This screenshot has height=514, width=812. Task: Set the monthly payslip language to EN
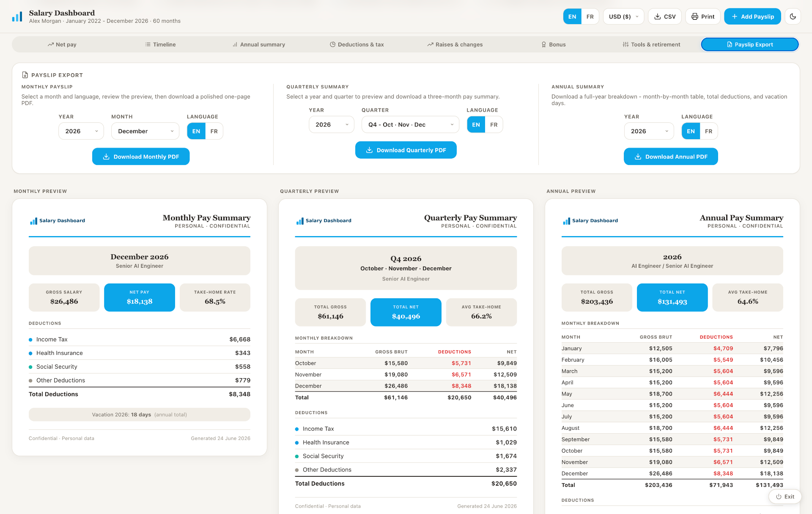coord(196,131)
